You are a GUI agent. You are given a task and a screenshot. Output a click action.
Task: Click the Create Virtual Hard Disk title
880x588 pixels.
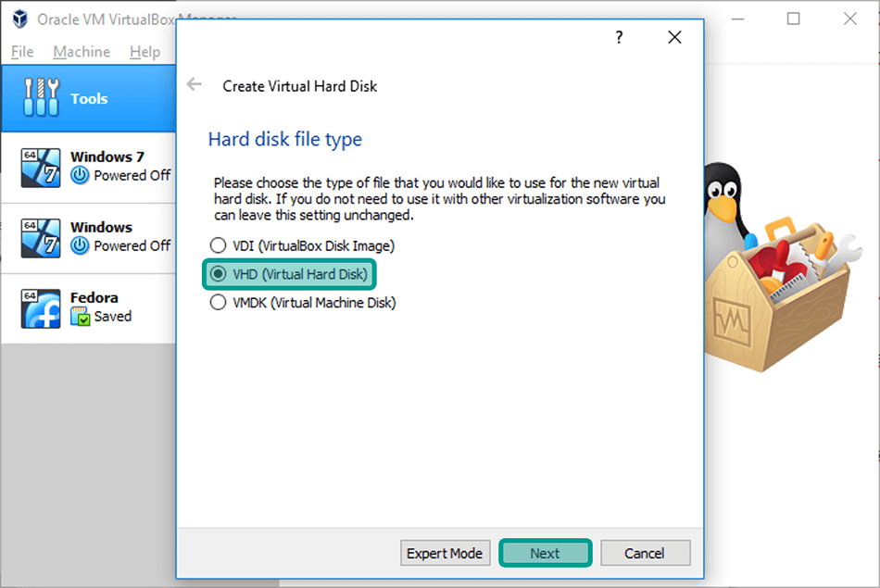[300, 86]
